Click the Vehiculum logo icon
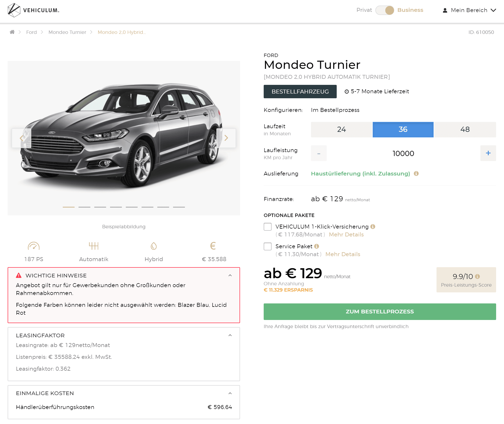The height and width of the screenshot is (424, 504). coord(14,10)
